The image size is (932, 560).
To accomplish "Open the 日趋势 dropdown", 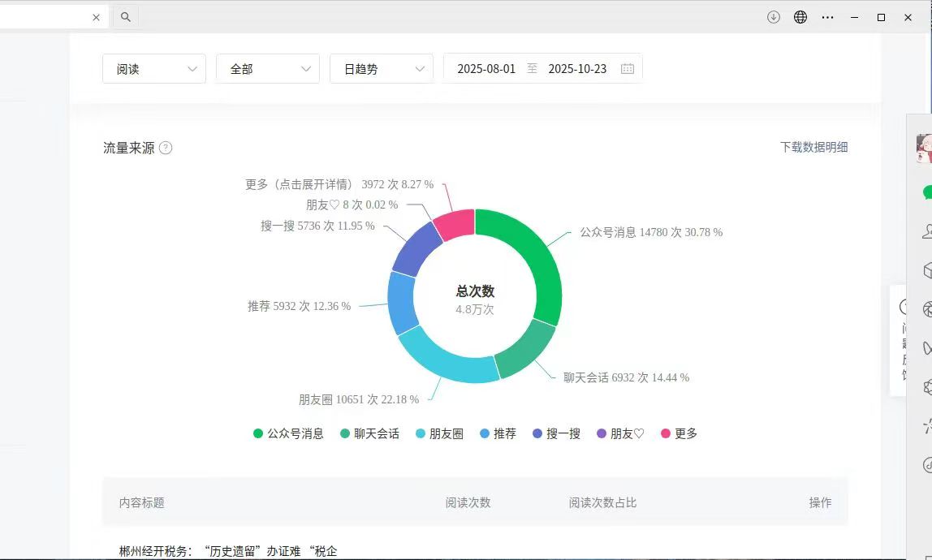I will point(382,68).
